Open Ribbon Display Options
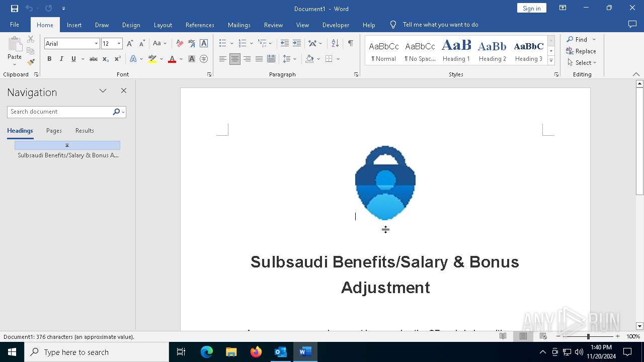Viewport: 644px width, 362px height. coord(563,8)
